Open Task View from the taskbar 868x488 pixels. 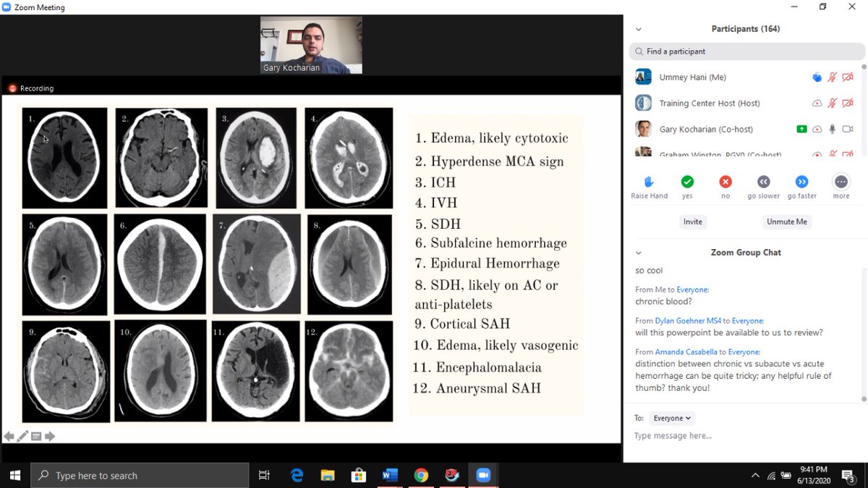tap(264, 476)
